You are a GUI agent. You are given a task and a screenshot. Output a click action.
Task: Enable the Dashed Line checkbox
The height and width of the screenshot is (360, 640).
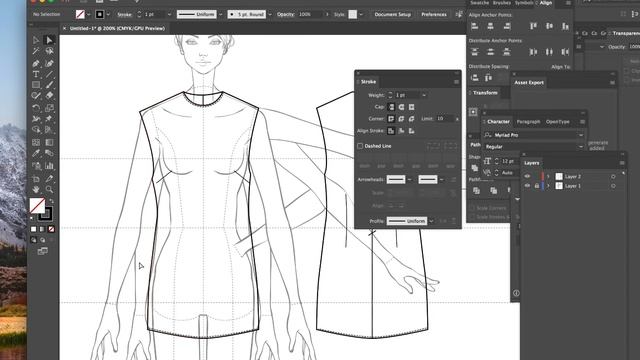(x=360, y=146)
